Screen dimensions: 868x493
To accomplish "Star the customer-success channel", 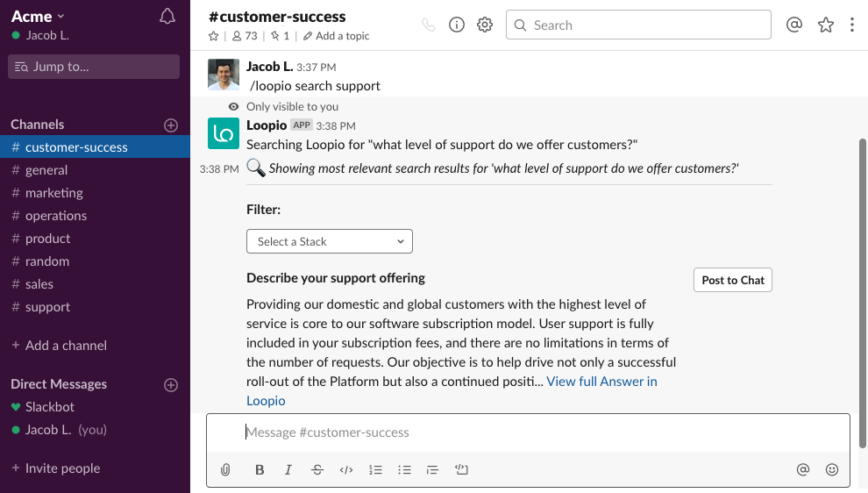I will point(213,36).
